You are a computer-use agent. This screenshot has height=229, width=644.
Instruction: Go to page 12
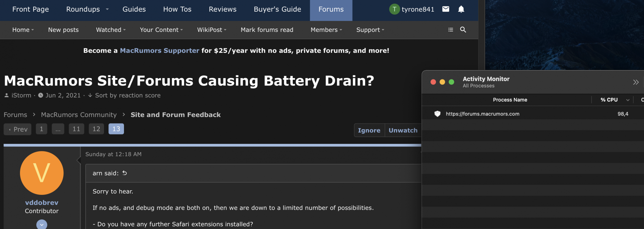click(x=96, y=129)
